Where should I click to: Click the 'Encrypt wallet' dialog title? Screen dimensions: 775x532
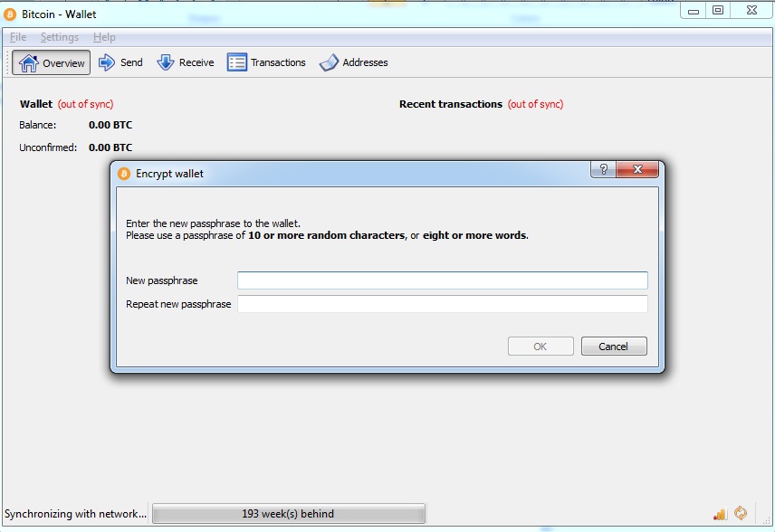pos(169,174)
